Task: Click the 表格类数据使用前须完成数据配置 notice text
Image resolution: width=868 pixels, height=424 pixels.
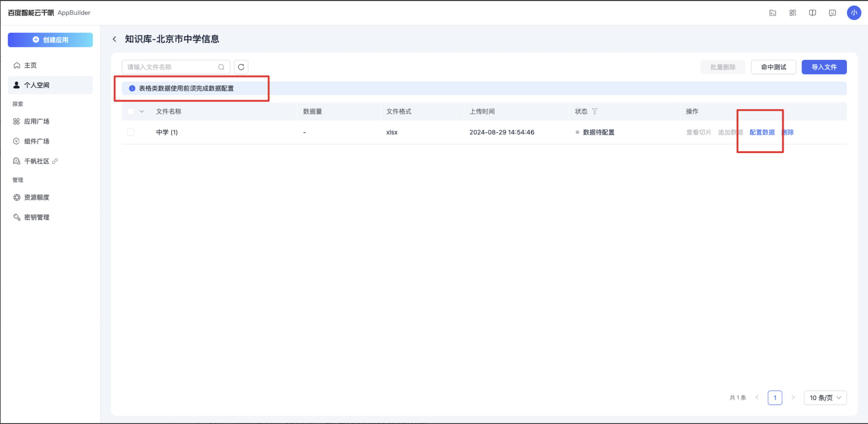Action: [x=186, y=88]
